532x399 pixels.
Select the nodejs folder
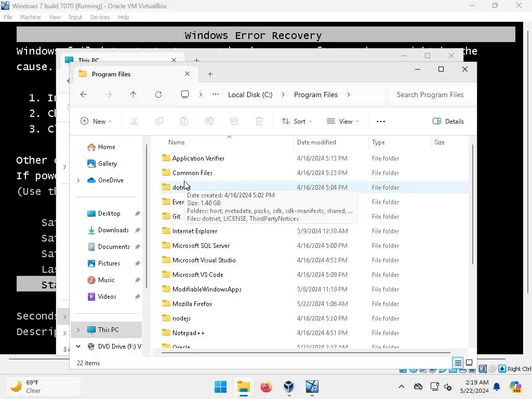[314, 318]
